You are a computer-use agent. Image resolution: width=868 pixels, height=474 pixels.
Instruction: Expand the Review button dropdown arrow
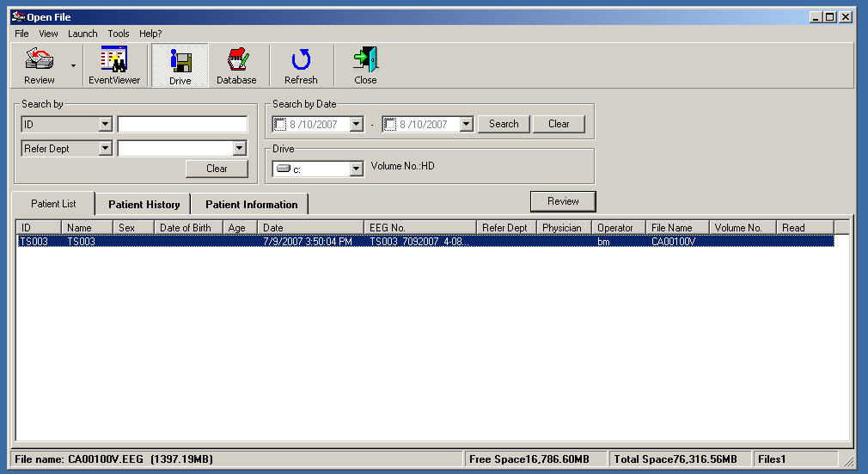point(73,66)
